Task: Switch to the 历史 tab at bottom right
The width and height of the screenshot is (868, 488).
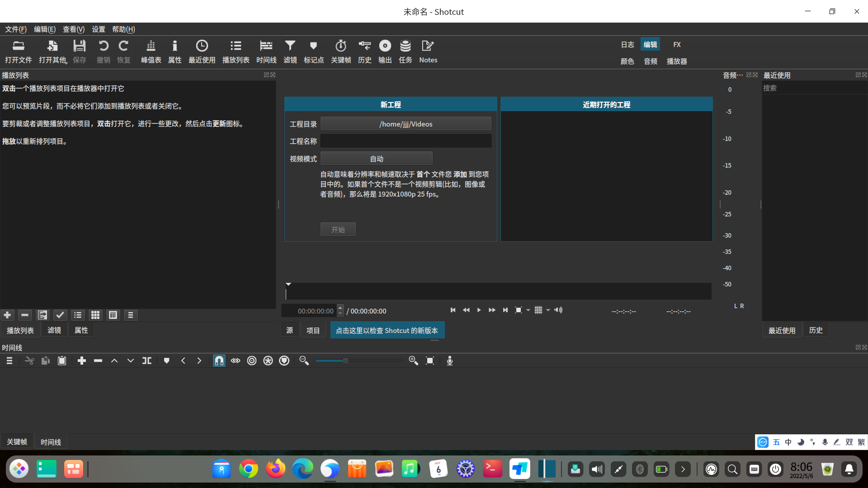Action: tap(816, 330)
